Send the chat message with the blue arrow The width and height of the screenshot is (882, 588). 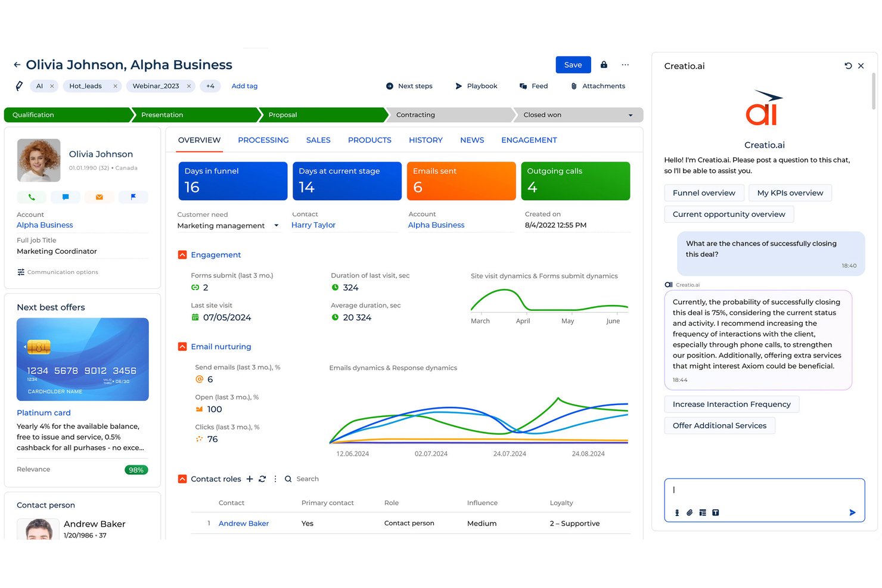[852, 512]
